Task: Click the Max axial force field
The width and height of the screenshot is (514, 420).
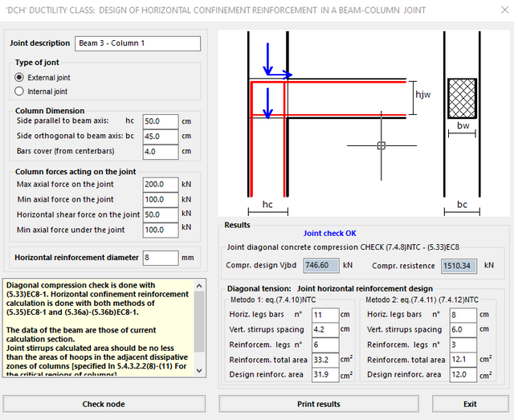Action: click(161, 184)
